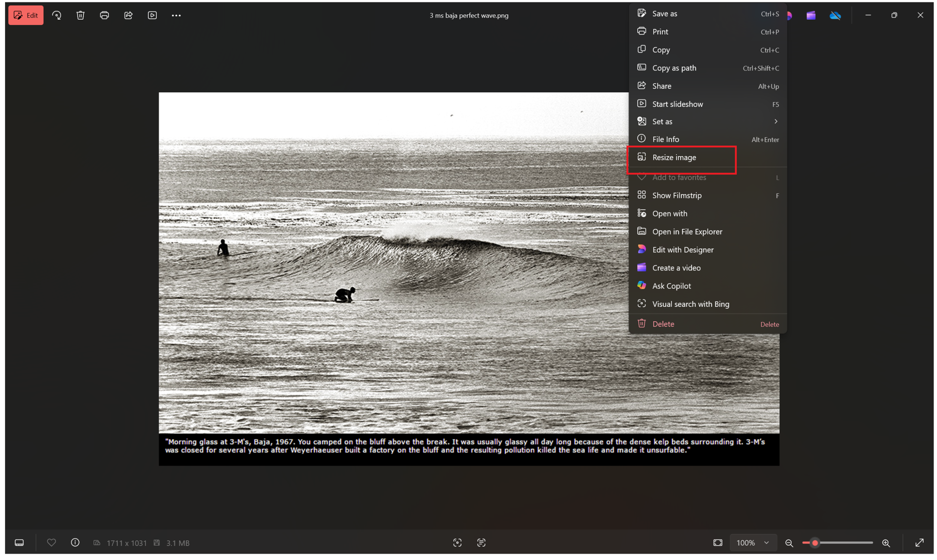This screenshot has height=560, width=937.
Task: Open the visual search icon in bottom bar
Action: [457, 543]
